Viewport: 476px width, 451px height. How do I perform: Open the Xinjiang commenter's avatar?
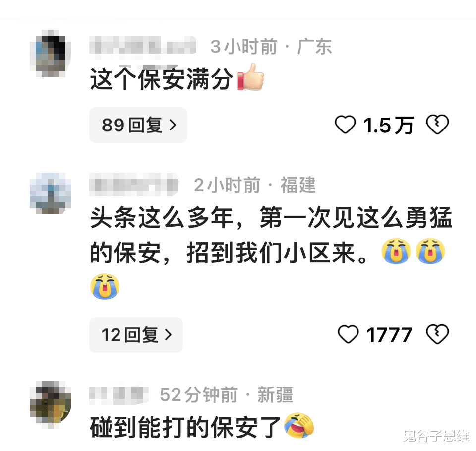[x=51, y=404]
